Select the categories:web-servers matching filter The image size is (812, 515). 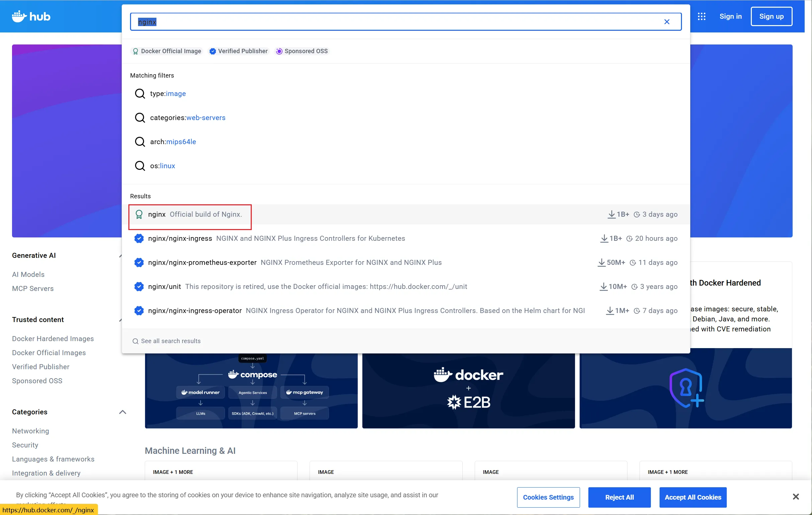point(188,118)
